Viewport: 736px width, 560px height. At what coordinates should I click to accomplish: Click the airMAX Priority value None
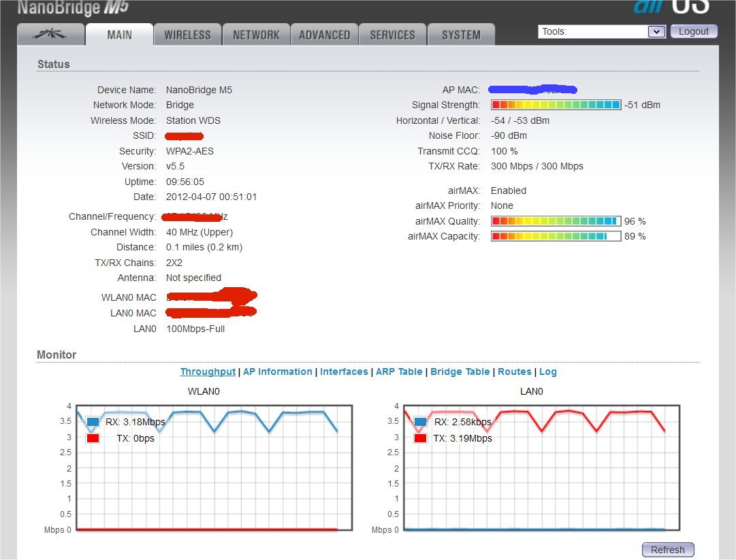click(x=502, y=205)
